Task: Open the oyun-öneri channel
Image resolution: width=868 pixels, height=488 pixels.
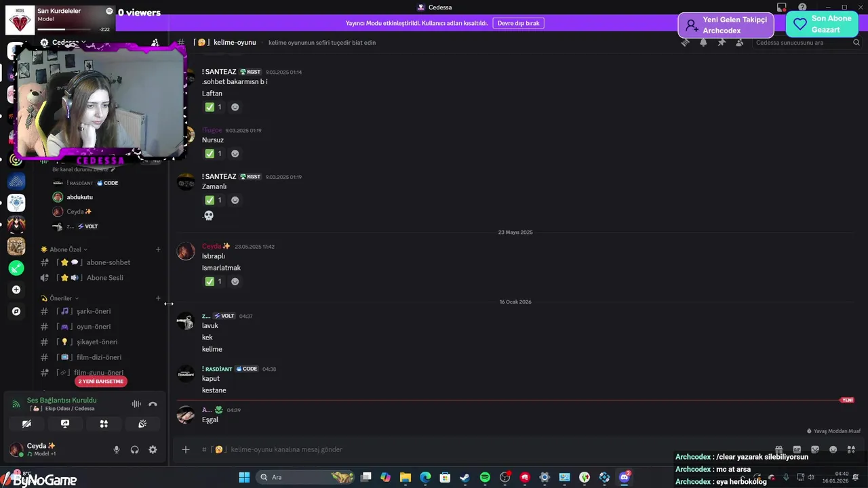Action: point(102,327)
